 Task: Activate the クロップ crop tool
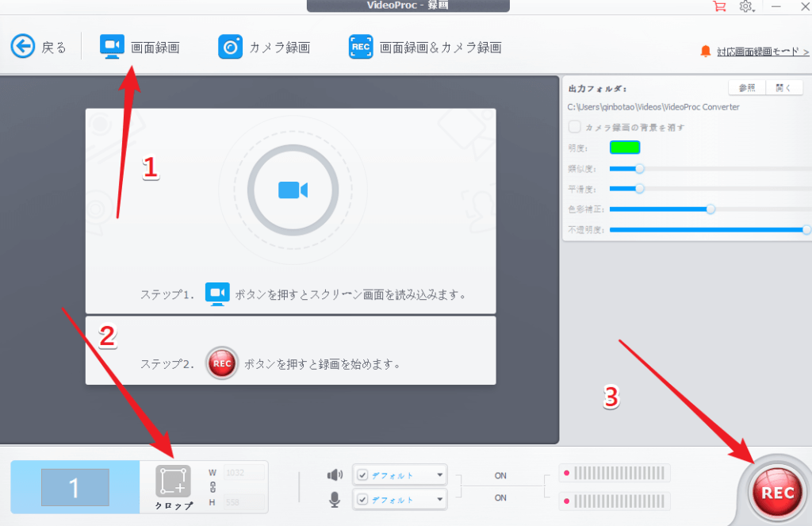coord(174,487)
